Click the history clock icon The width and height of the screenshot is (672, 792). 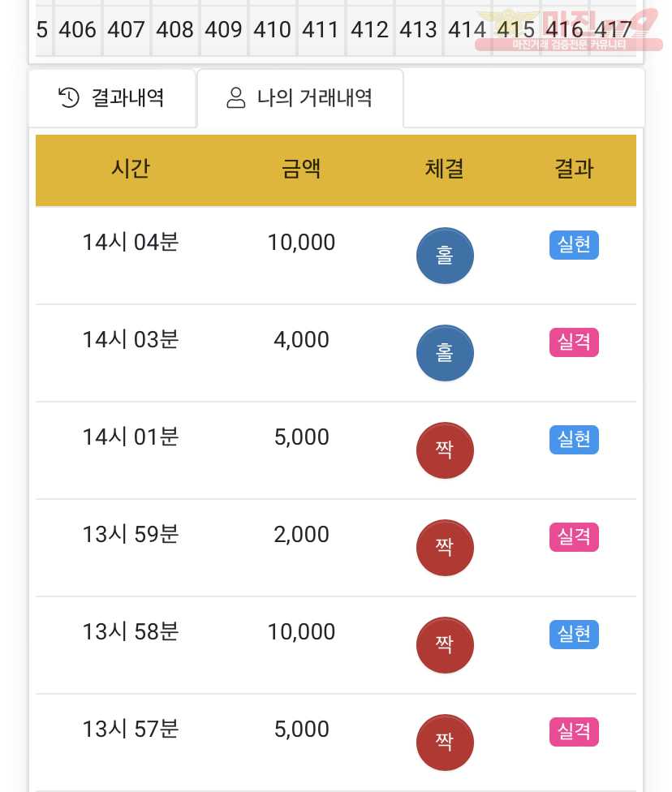(69, 97)
